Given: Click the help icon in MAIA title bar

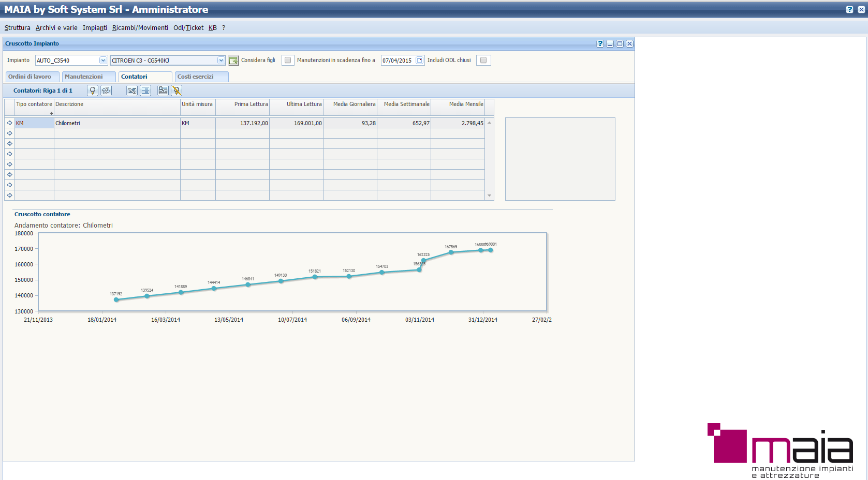Looking at the screenshot, I should tap(849, 9).
